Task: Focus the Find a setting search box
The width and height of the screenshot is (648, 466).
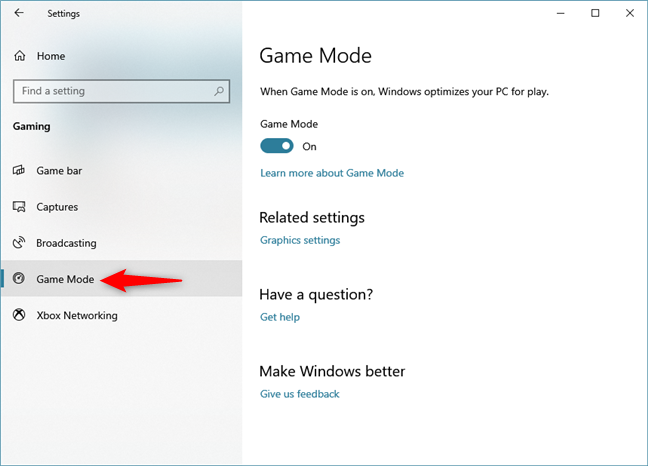Action: pyautogui.click(x=122, y=91)
